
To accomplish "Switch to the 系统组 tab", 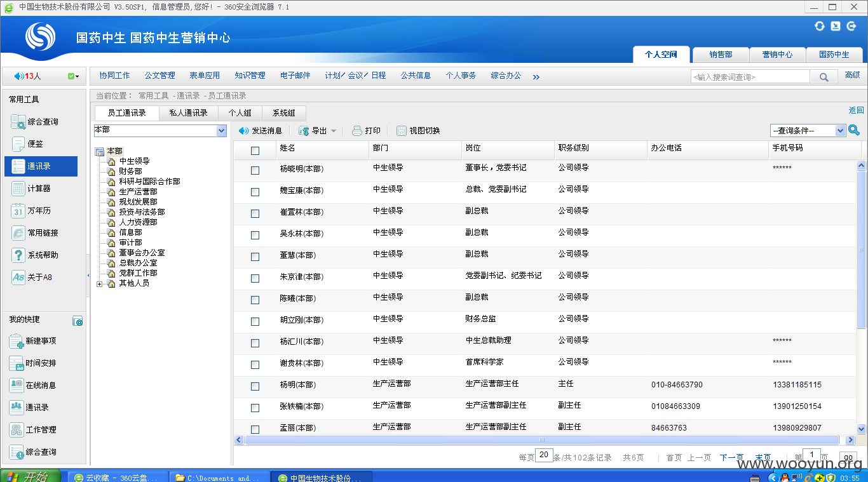I will coord(283,113).
